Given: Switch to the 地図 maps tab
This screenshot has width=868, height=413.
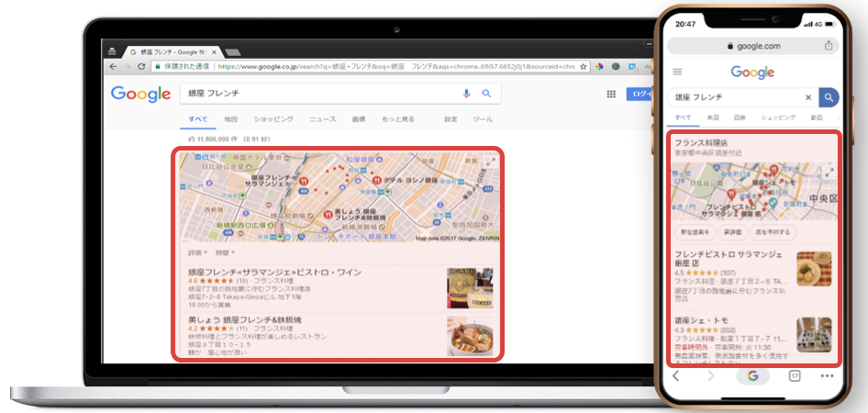Looking at the screenshot, I should pyautogui.click(x=230, y=119).
